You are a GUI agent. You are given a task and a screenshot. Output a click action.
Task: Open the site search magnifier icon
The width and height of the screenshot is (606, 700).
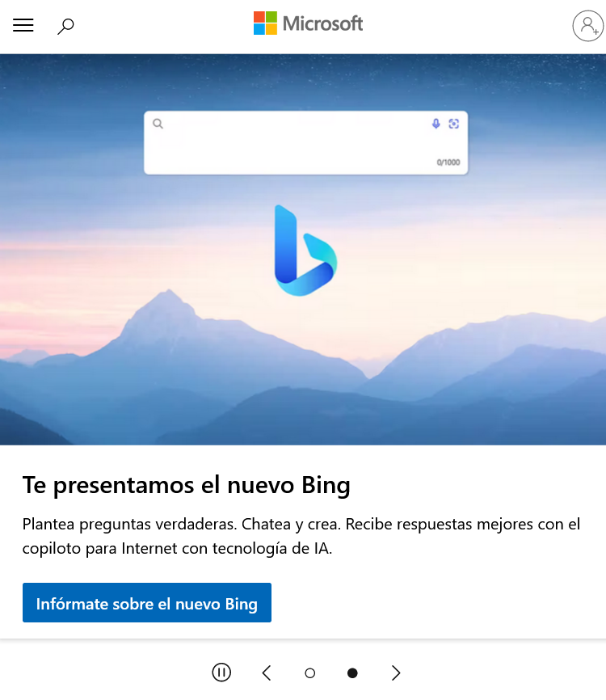65,27
